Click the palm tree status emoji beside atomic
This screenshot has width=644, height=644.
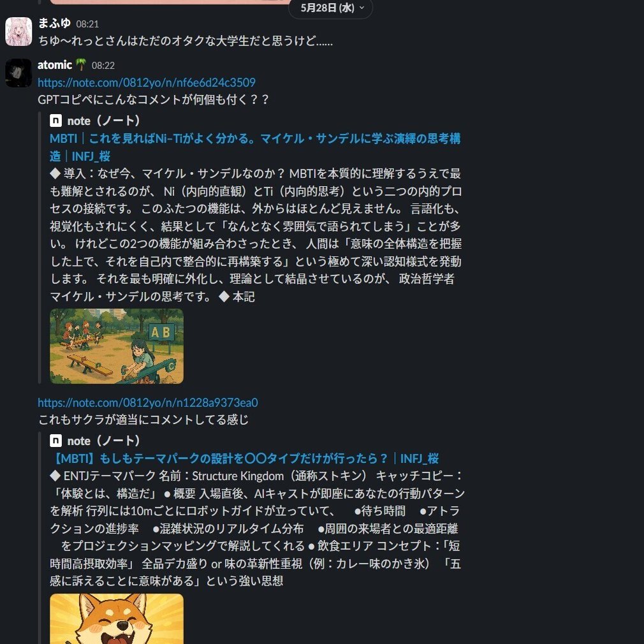click(81, 64)
